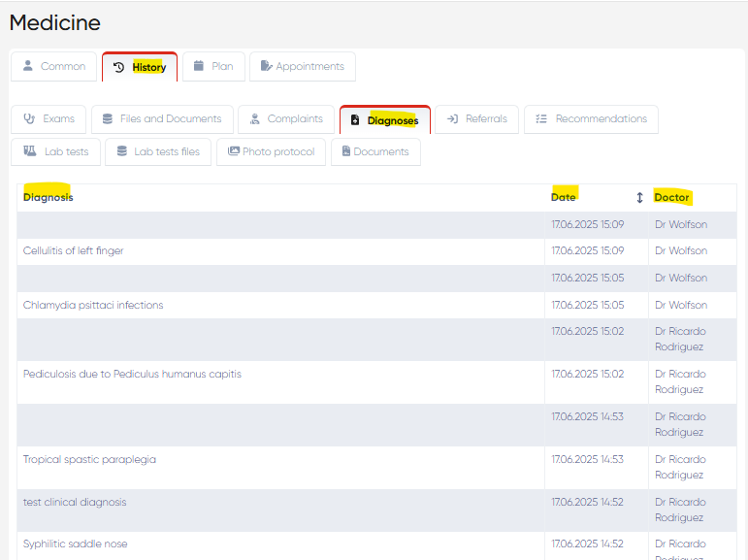Click the flask icon on Lab tests
The image size is (748, 560).
click(x=30, y=152)
